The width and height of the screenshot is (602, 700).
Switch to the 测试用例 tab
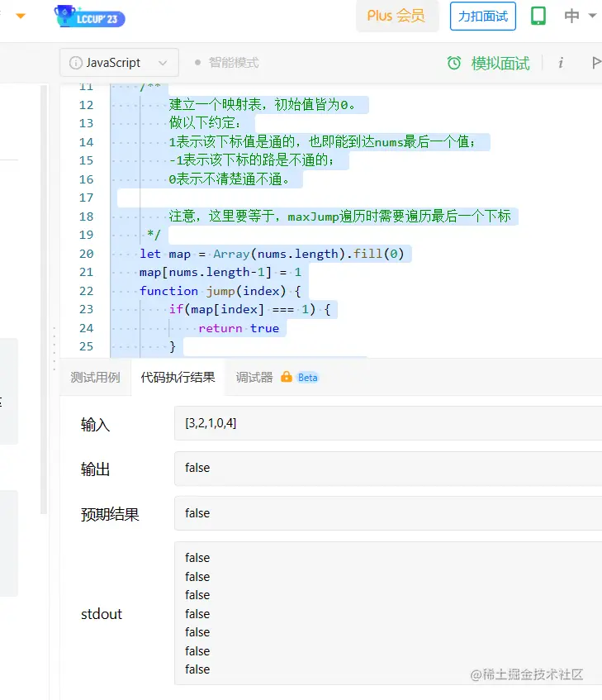[96, 378]
